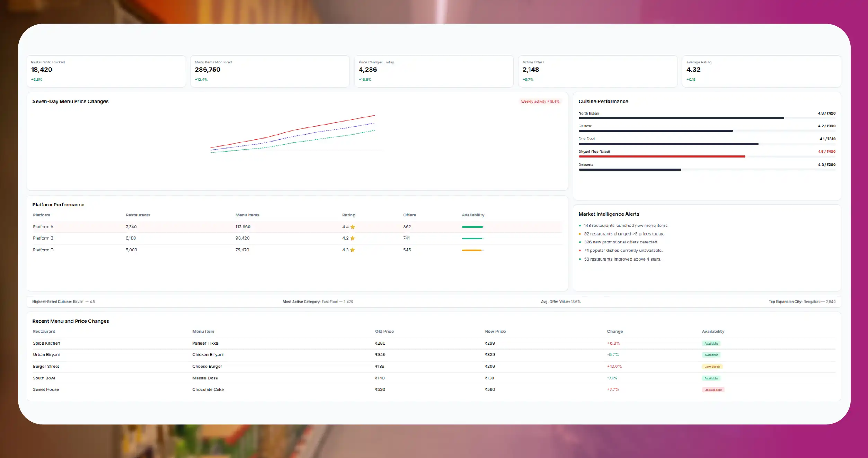
Task: Click the Avg. Offer Value summary text
Action: 561,302
